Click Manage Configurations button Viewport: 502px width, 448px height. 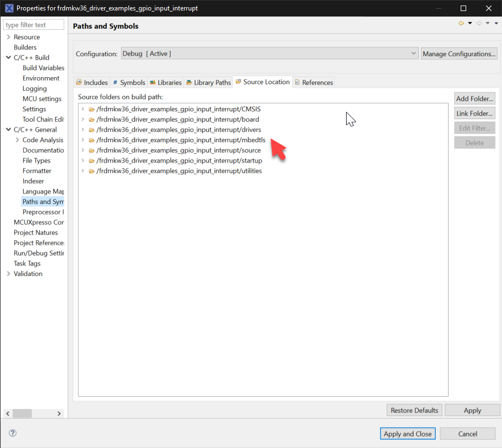(459, 54)
